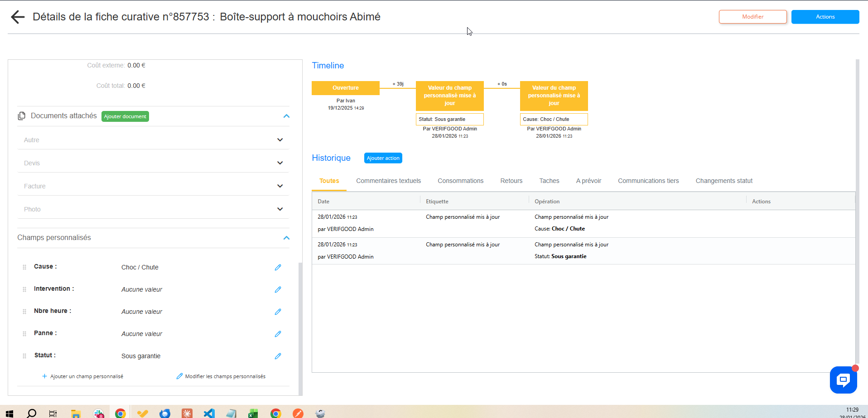868x418 pixels.
Task: Expand the Autre documents section
Action: click(280, 140)
